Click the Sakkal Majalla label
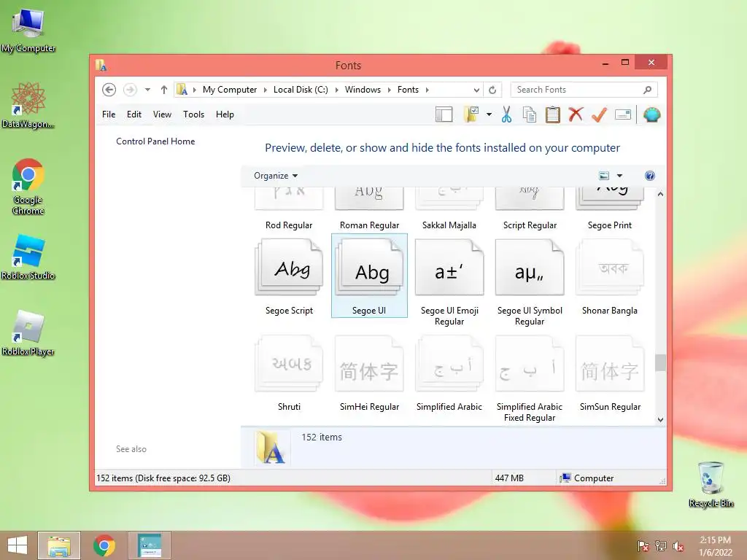747x560 pixels. 449,225
